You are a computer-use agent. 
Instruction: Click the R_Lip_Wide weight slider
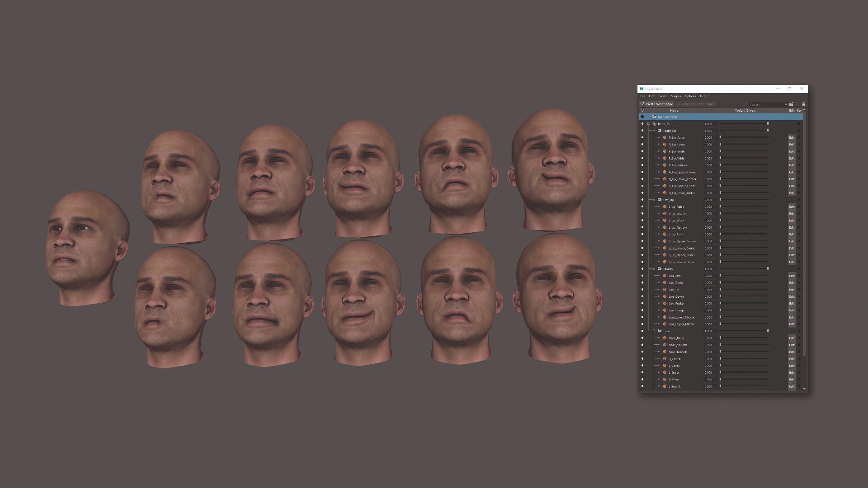[x=744, y=159]
